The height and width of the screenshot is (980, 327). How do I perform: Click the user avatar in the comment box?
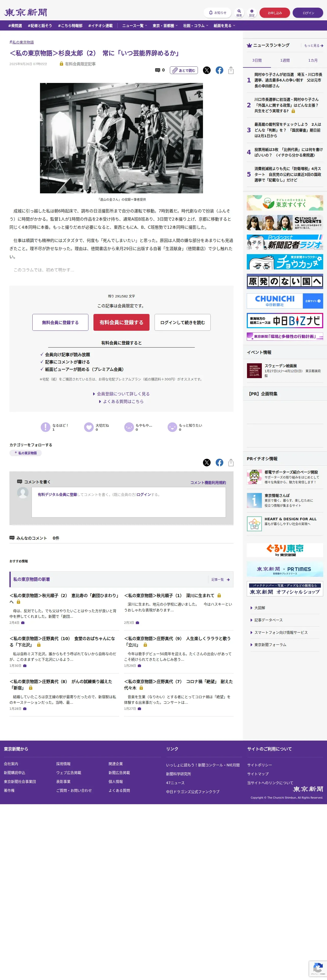23,493
